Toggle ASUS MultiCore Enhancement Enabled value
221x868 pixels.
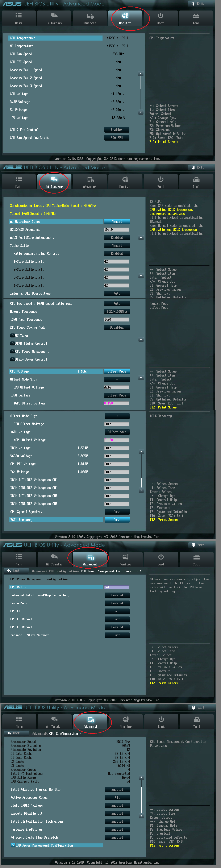117,238
